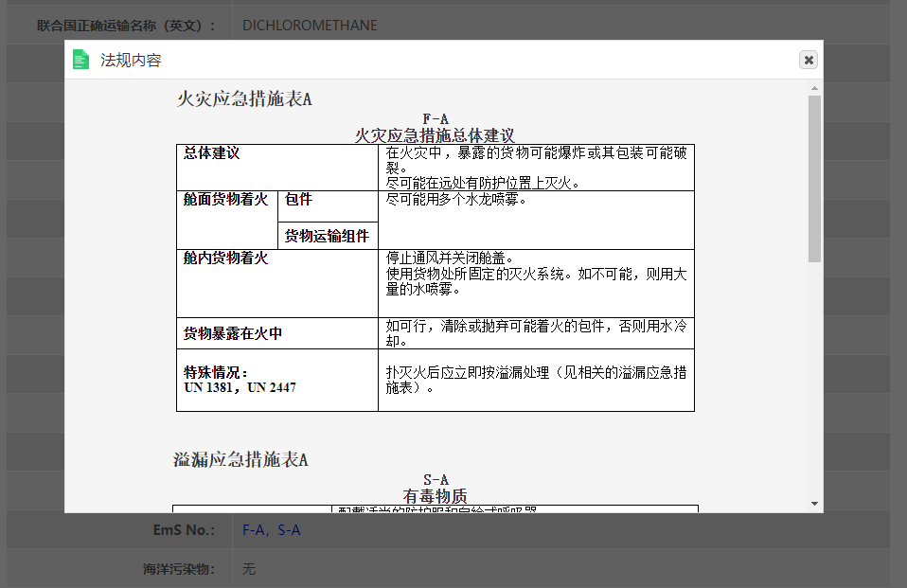
Task: Click the 货物运输组件 cell
Action: [x=328, y=236]
